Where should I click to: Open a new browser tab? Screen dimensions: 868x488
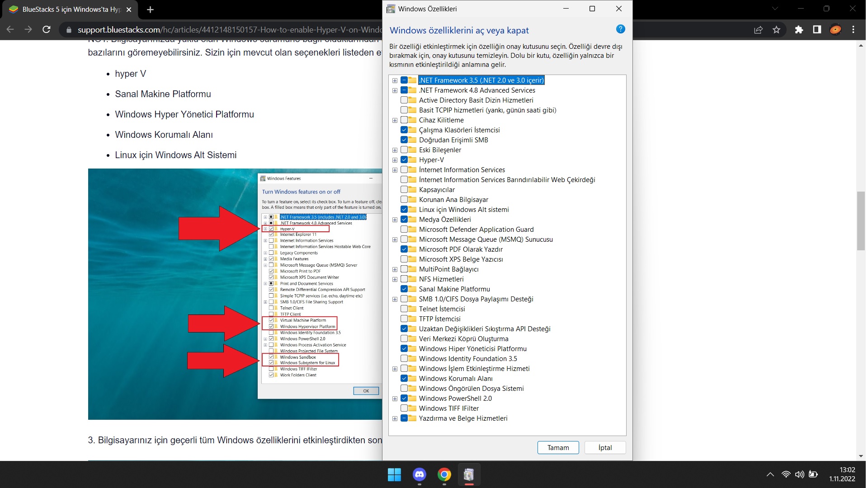click(151, 9)
